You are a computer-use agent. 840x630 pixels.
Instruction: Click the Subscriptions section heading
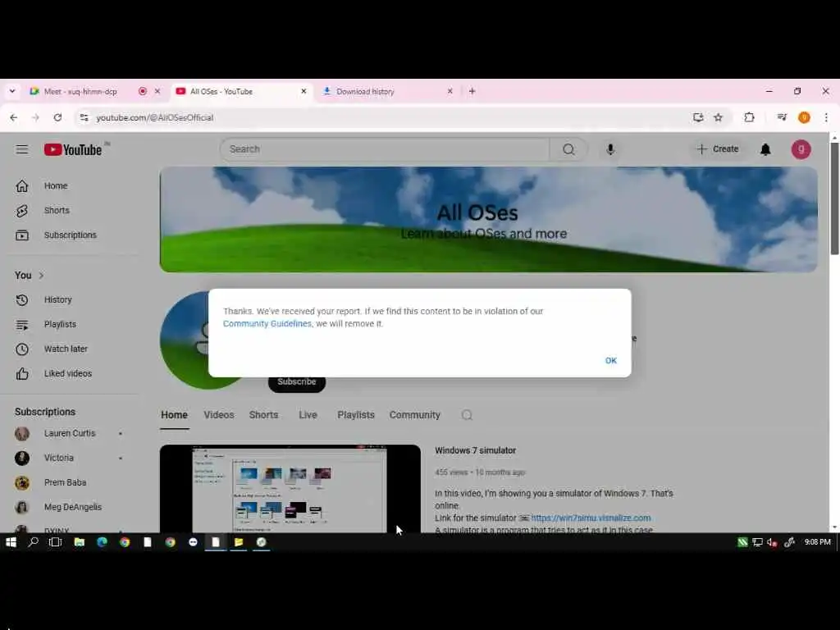coord(45,412)
